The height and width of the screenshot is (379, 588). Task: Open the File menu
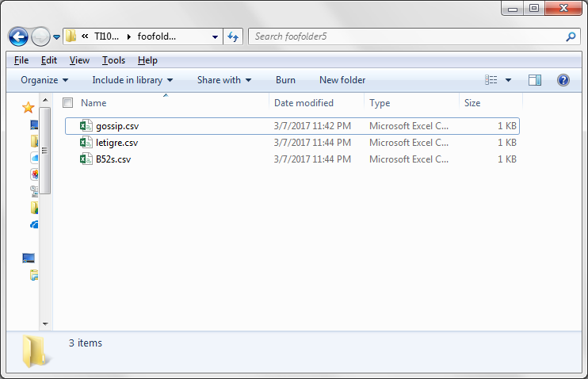(x=21, y=60)
